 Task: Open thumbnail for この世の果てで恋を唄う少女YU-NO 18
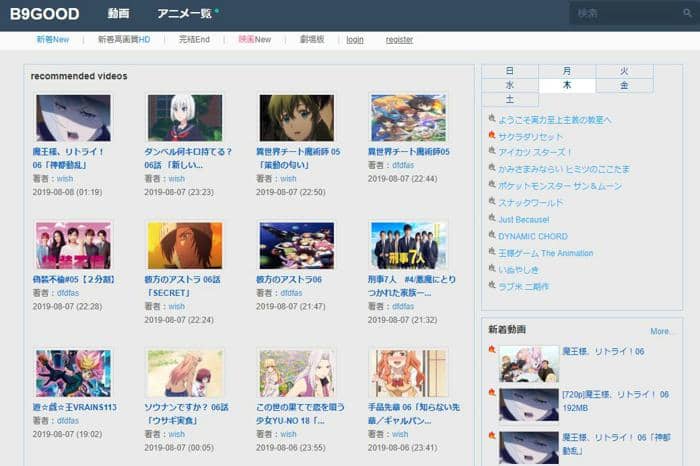pyautogui.click(x=297, y=374)
